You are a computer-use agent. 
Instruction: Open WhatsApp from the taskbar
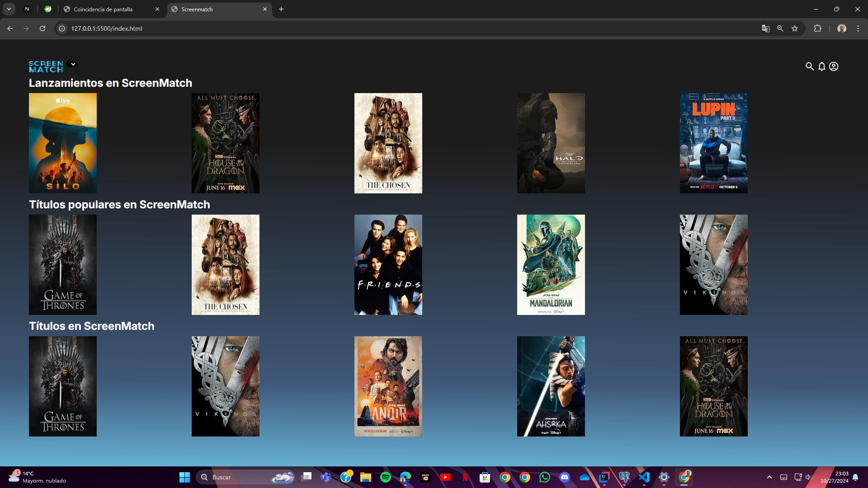[x=545, y=477]
